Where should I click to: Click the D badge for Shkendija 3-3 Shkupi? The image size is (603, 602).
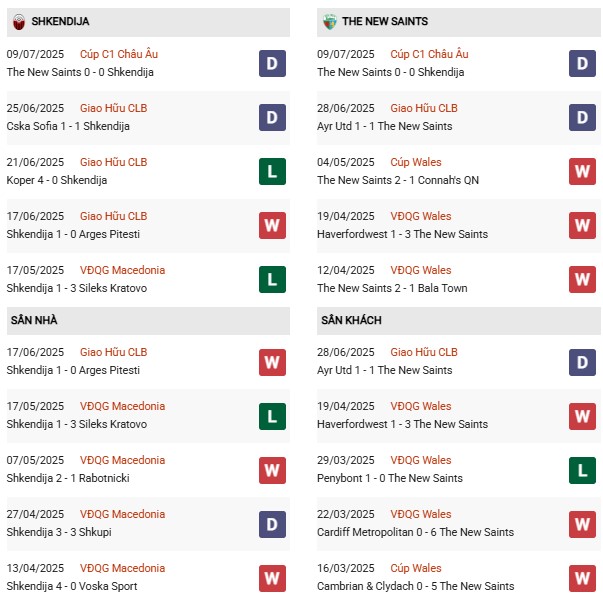[x=271, y=524]
